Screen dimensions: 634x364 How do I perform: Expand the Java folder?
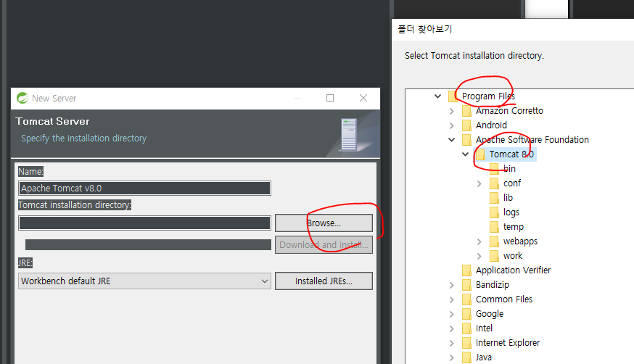pyautogui.click(x=451, y=358)
